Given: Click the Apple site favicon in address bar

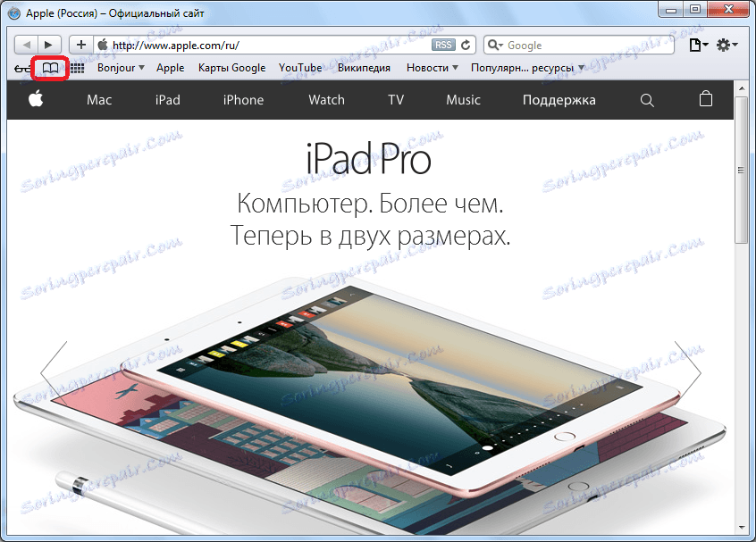Looking at the screenshot, I should point(102,45).
